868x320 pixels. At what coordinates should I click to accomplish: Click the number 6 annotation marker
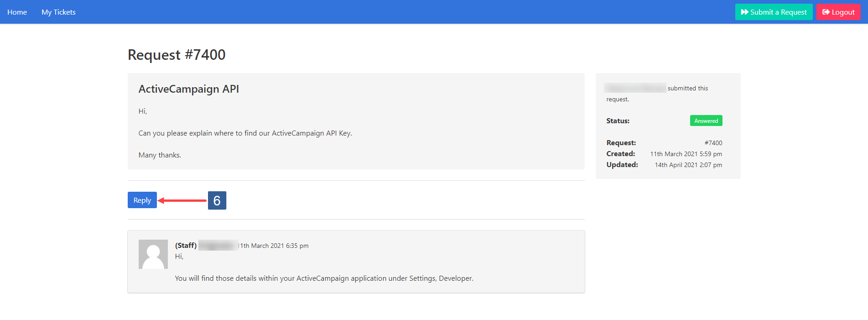click(x=217, y=200)
